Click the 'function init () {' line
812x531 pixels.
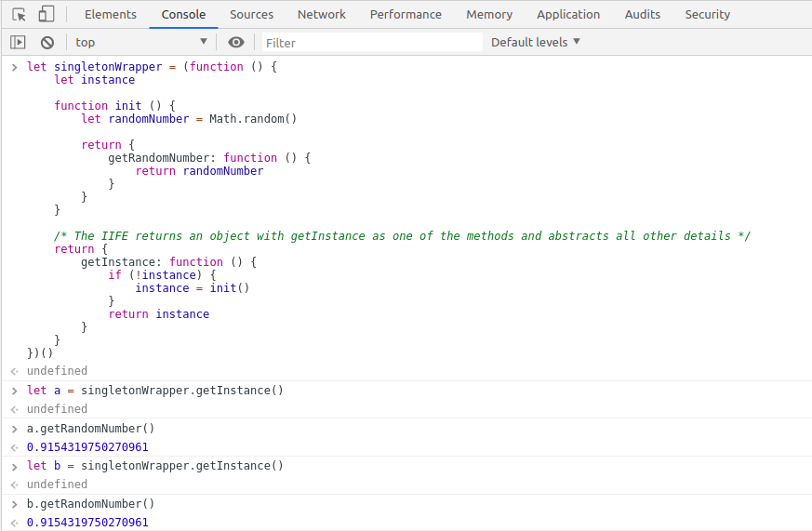[x=115, y=106]
